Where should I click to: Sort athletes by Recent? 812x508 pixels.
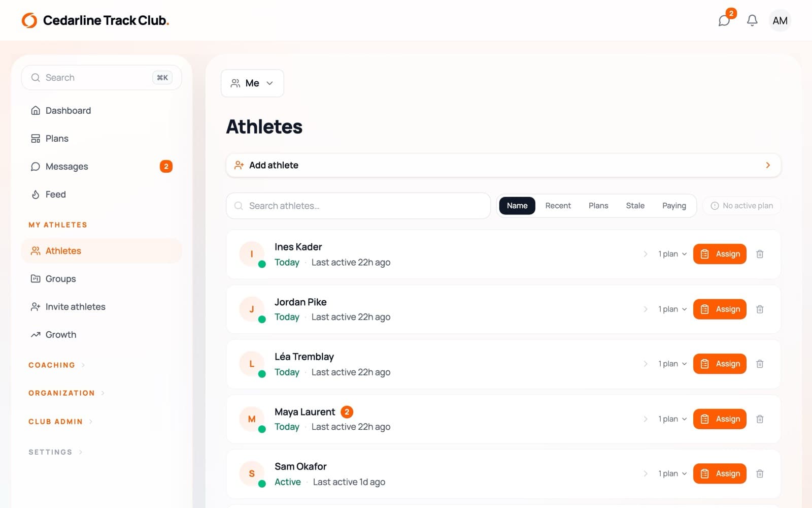pyautogui.click(x=558, y=206)
